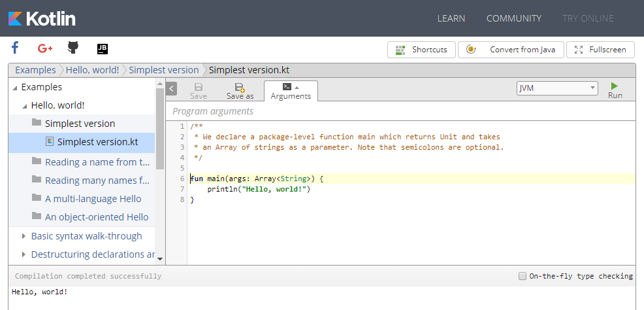This screenshot has width=644, height=310.
Task: Click the sidebar scroll down arrow
Action: click(x=160, y=259)
